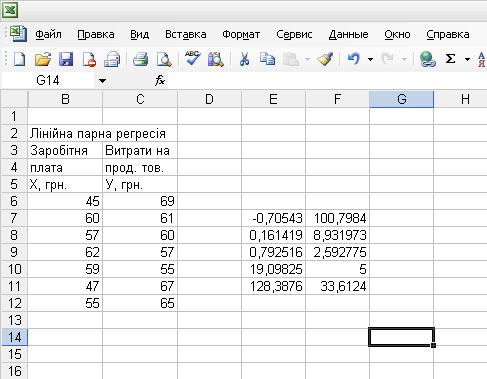Run the ABC spelling check icon
This screenshot has height=379, width=487.
[x=192, y=59]
